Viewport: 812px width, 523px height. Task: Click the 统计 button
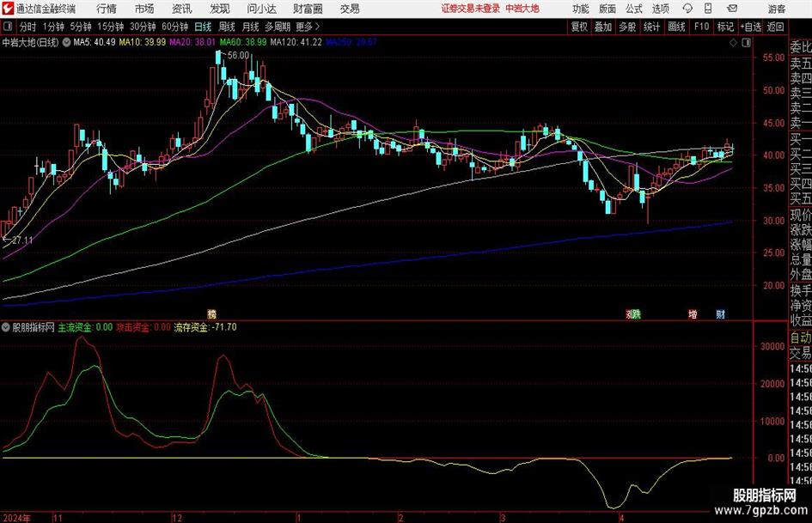[x=651, y=27]
